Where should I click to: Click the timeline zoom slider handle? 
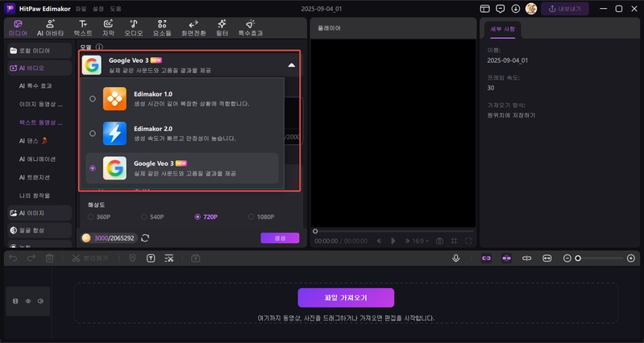(578, 258)
